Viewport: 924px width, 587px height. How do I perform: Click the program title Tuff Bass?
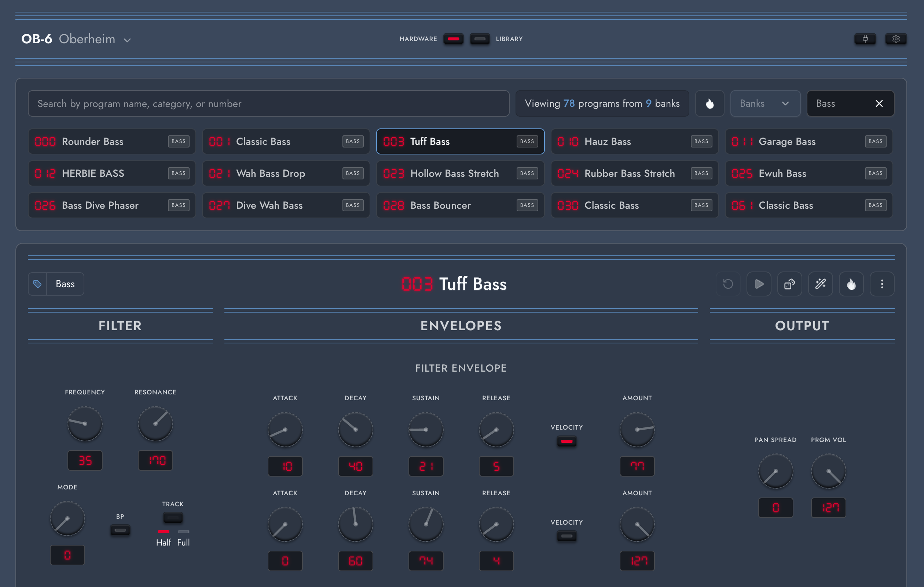(x=472, y=284)
